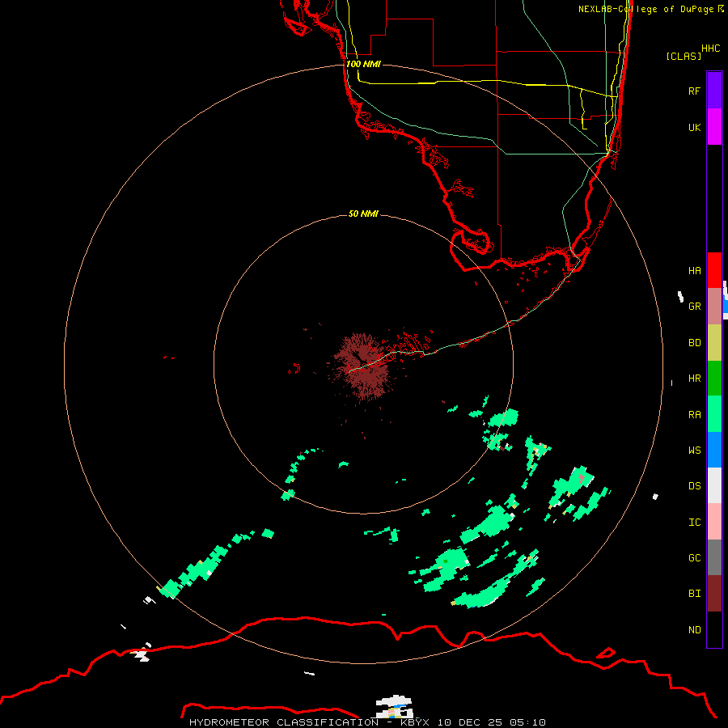Click the 'HA' legend label

coord(694,271)
